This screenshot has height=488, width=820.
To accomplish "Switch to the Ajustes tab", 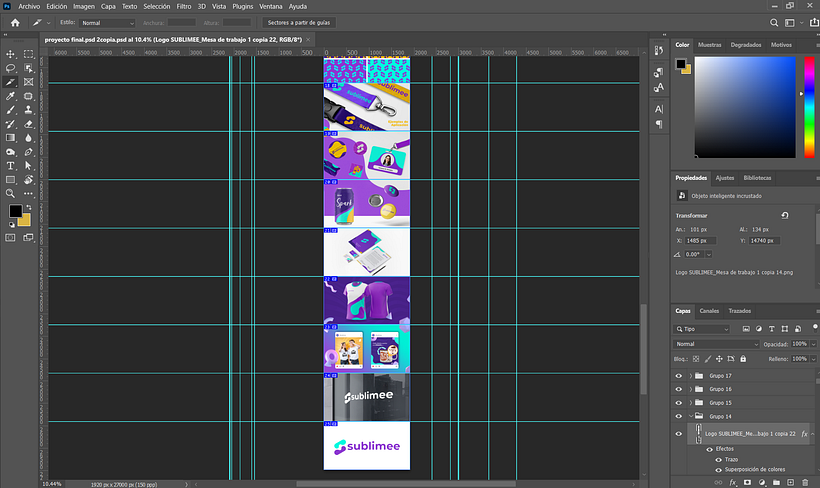I will (725, 178).
